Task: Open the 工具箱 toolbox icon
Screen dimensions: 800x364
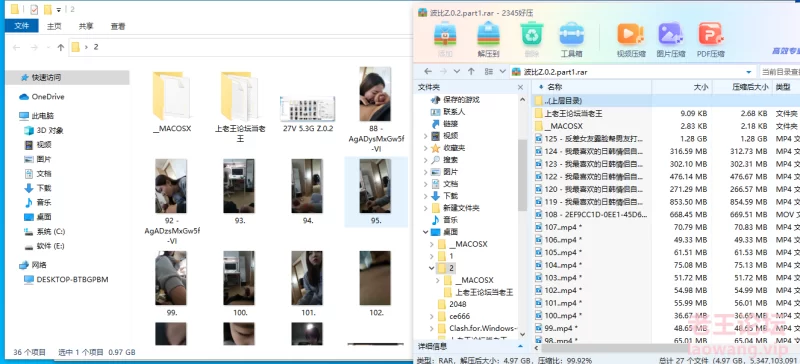Action: (x=571, y=39)
